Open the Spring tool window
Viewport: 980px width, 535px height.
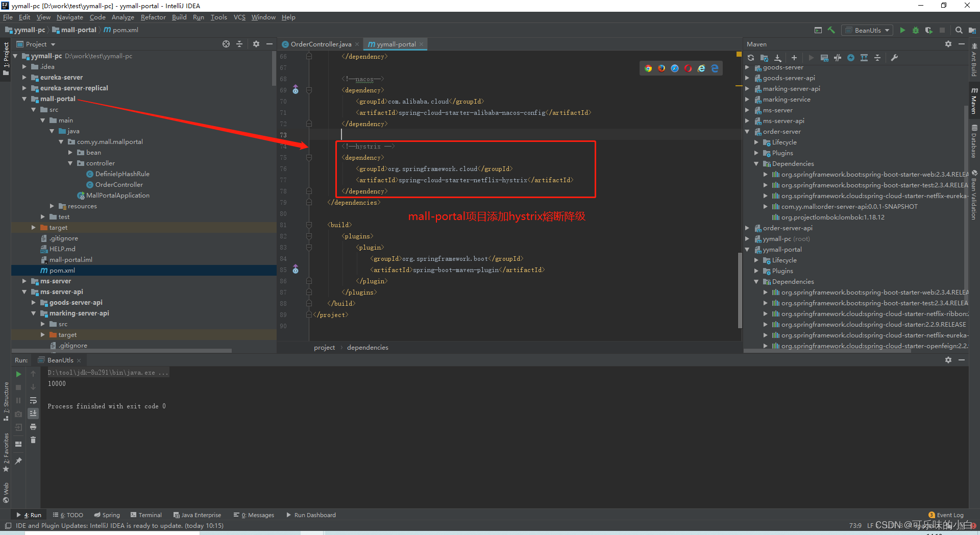[x=107, y=515]
